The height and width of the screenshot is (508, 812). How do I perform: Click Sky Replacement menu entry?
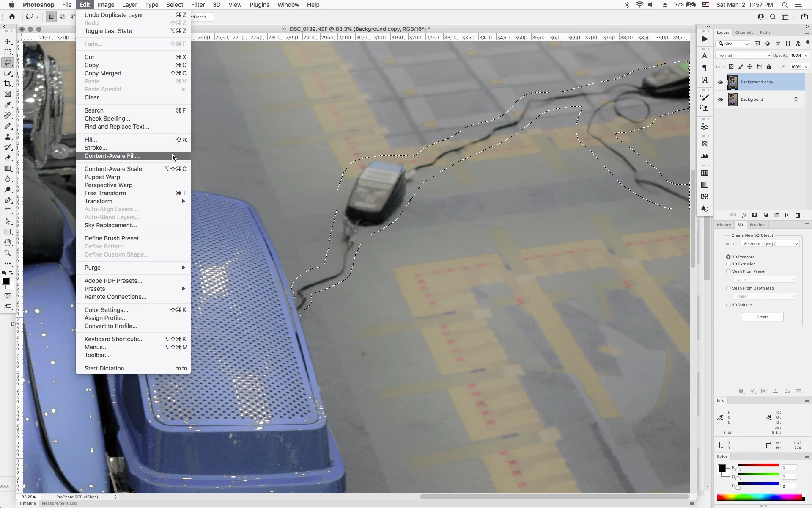[110, 225]
